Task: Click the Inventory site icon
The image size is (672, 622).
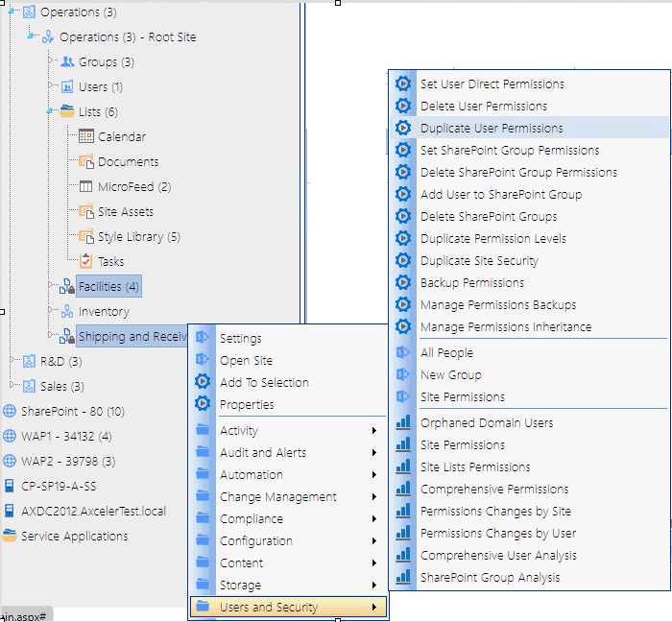Action: pyautogui.click(x=67, y=311)
